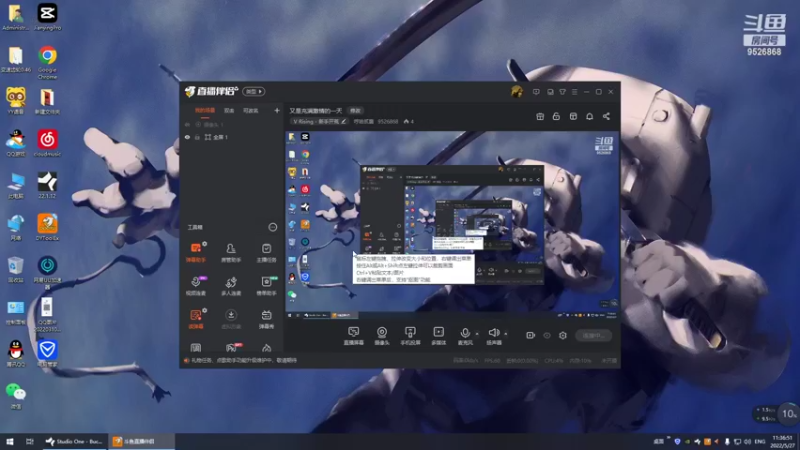
Task: Open the JianyingPro desktop shortcut
Action: tap(47, 17)
